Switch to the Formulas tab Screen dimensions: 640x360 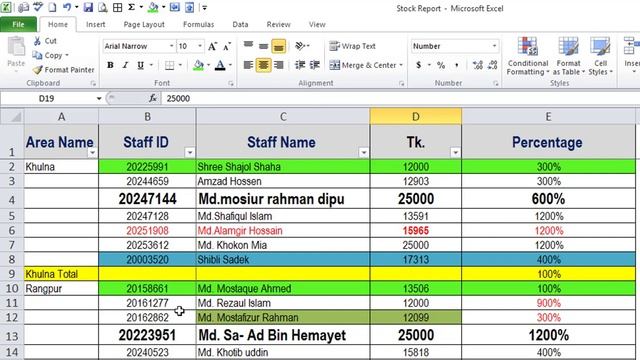point(198,24)
